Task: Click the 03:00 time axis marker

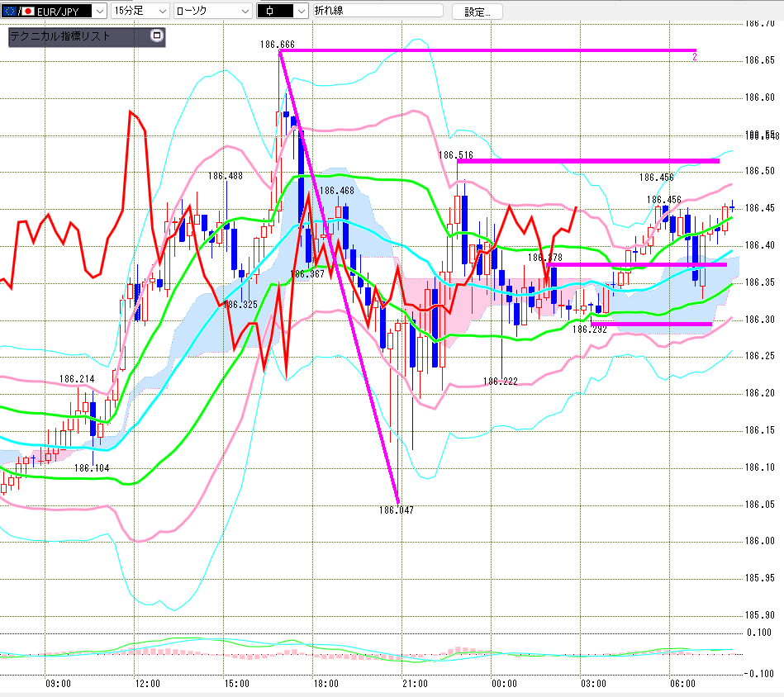Action: [593, 684]
